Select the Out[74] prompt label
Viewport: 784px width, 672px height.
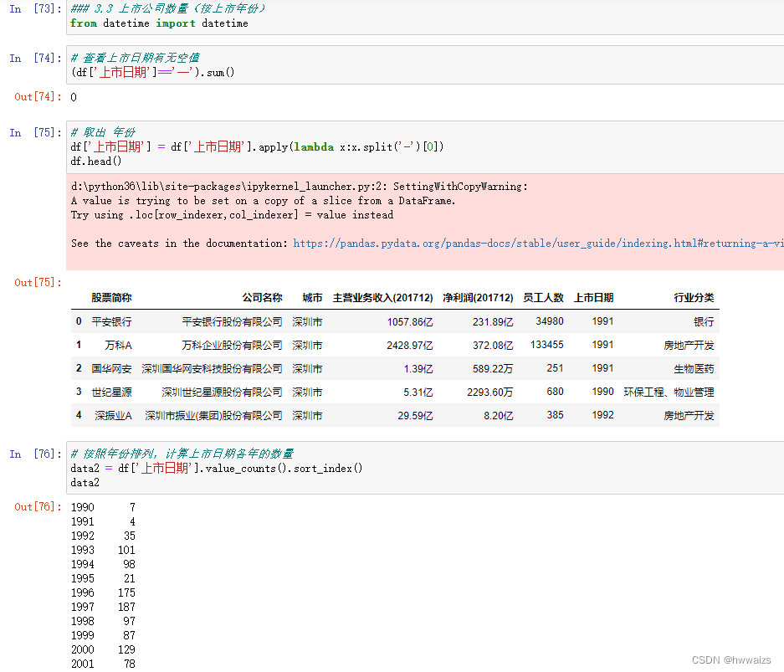pos(38,97)
